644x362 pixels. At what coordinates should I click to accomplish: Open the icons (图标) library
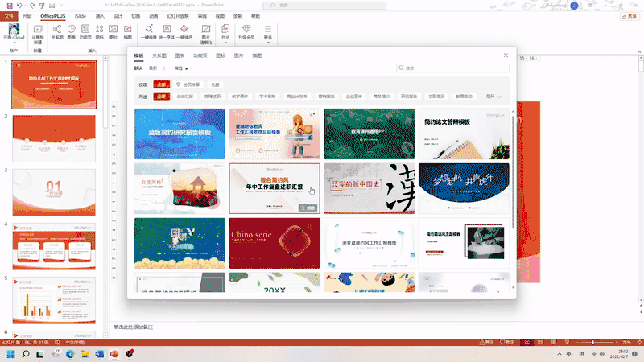coord(99,32)
